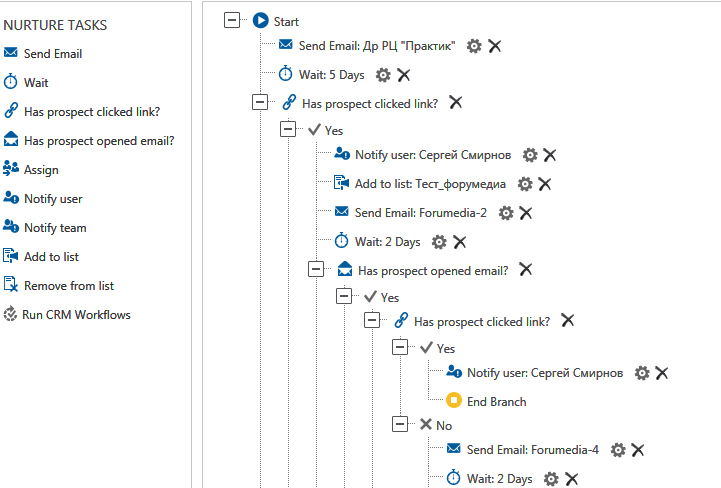This screenshot has height=488, width=721.
Task: Click the Assign task in the sidebar
Action: pyautogui.click(x=41, y=170)
